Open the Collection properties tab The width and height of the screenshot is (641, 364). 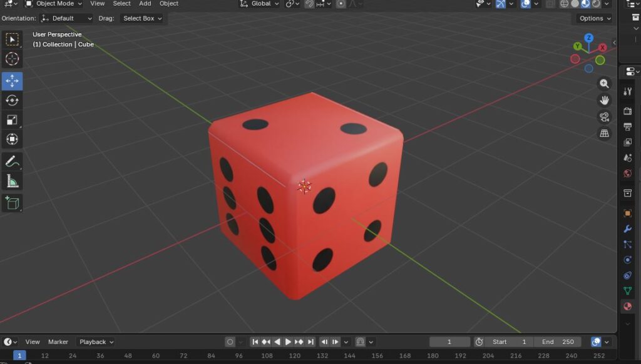tap(627, 193)
